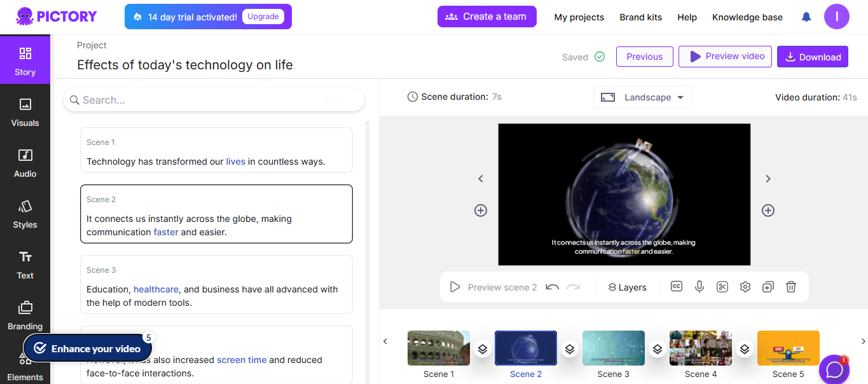Open the Branding panel
Image resolution: width=868 pixels, height=384 pixels.
coord(25,316)
